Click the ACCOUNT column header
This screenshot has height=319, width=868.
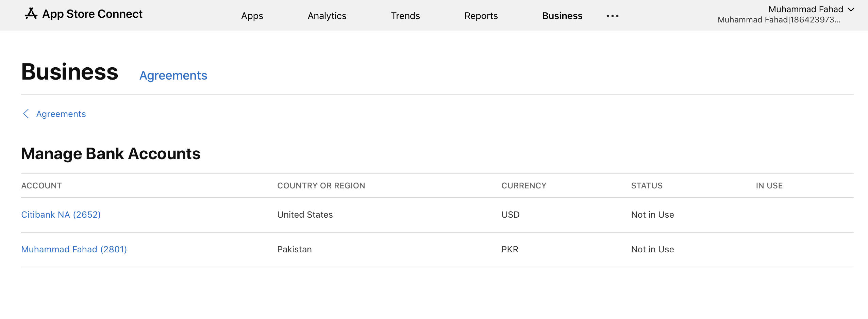click(41, 186)
